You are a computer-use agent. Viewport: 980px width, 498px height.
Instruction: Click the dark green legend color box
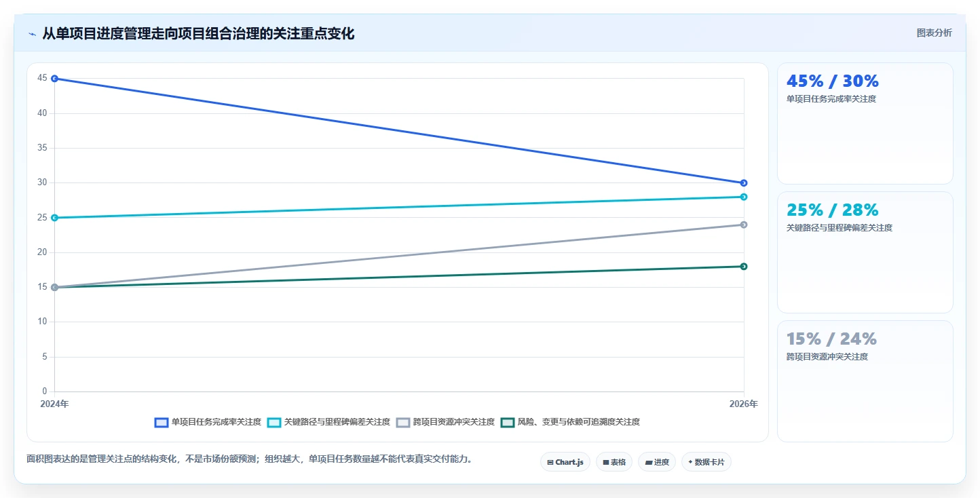coord(508,422)
